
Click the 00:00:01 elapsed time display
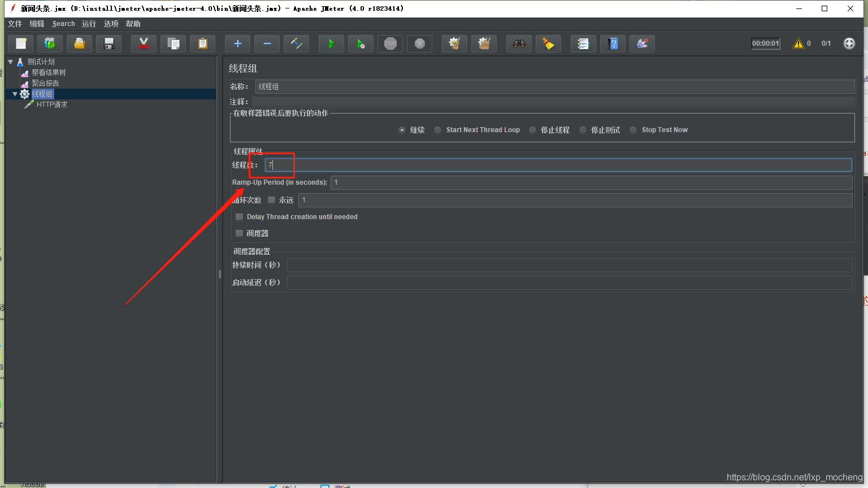765,43
